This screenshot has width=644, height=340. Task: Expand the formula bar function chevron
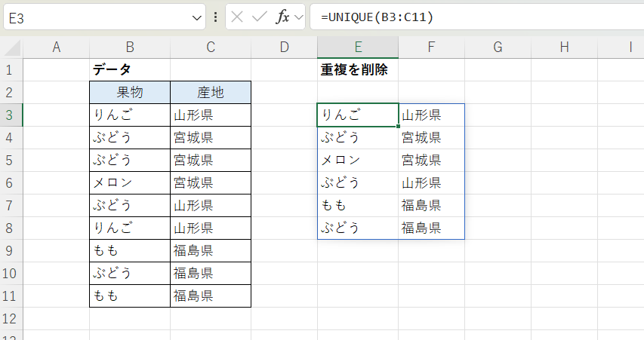coord(299,17)
